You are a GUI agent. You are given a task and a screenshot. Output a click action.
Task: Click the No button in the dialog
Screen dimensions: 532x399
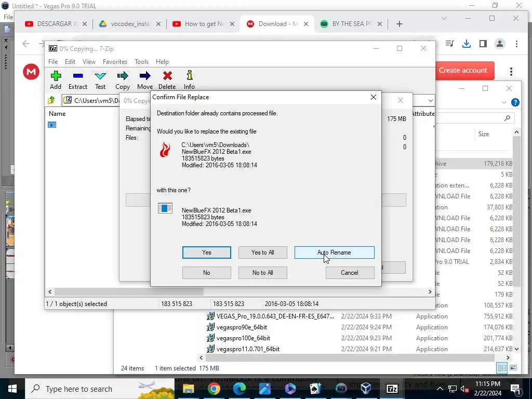click(x=207, y=273)
